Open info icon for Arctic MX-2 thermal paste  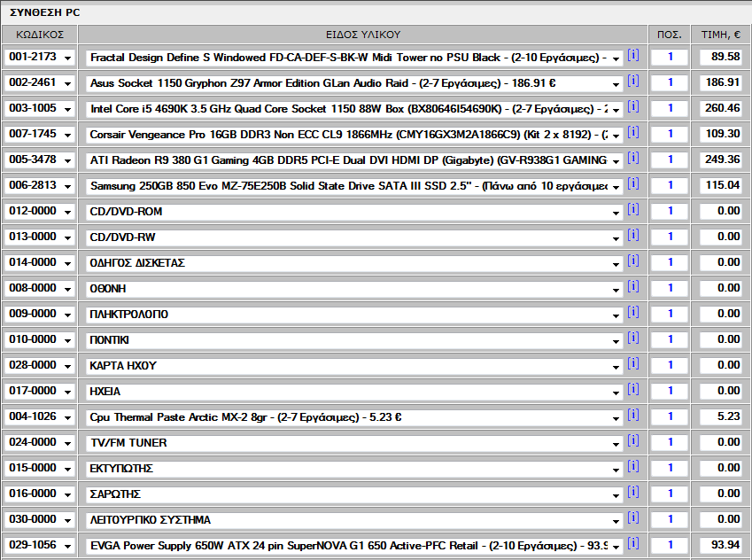tap(633, 415)
